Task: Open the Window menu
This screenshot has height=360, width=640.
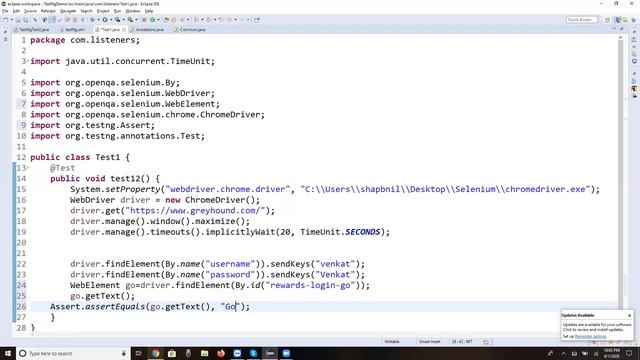Action: pos(133,11)
